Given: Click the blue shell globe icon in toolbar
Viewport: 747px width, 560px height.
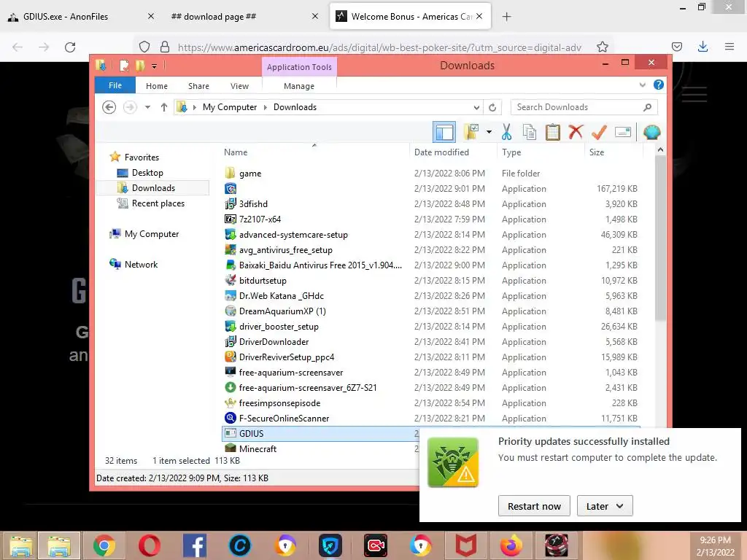Looking at the screenshot, I should click(x=651, y=132).
